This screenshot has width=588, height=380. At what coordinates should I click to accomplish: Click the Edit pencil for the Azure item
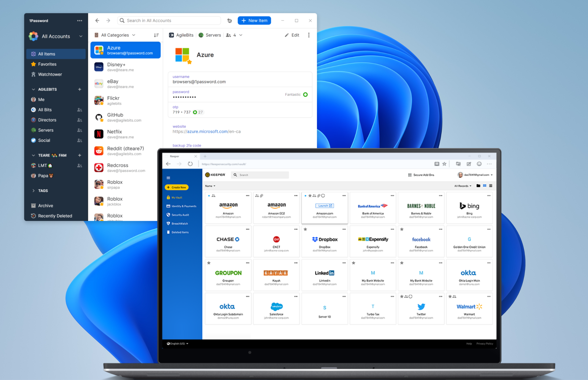pyautogui.click(x=292, y=35)
